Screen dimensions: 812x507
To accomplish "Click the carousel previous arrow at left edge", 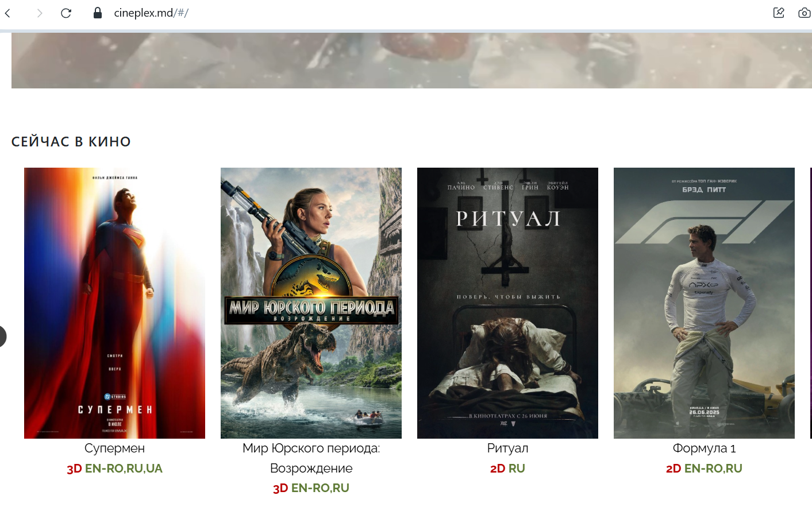I will [2, 336].
